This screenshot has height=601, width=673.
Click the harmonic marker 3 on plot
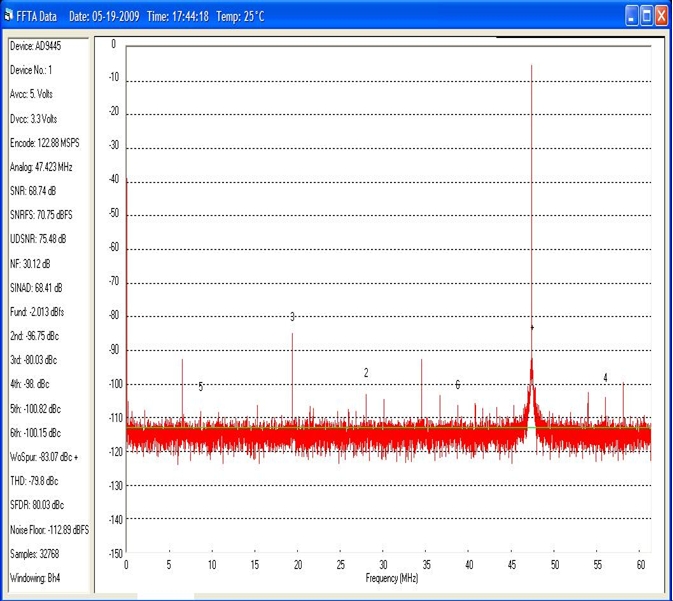coord(292,317)
